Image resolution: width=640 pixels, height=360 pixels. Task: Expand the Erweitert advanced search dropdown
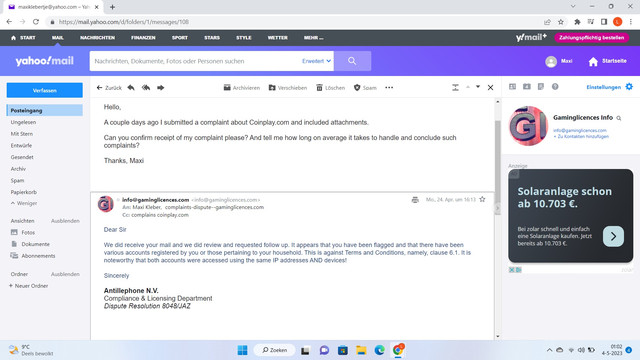[x=316, y=61]
